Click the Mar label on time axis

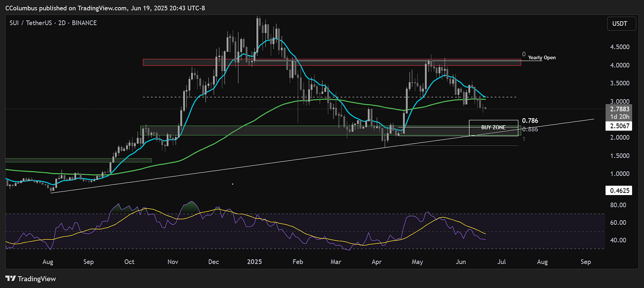point(336,262)
